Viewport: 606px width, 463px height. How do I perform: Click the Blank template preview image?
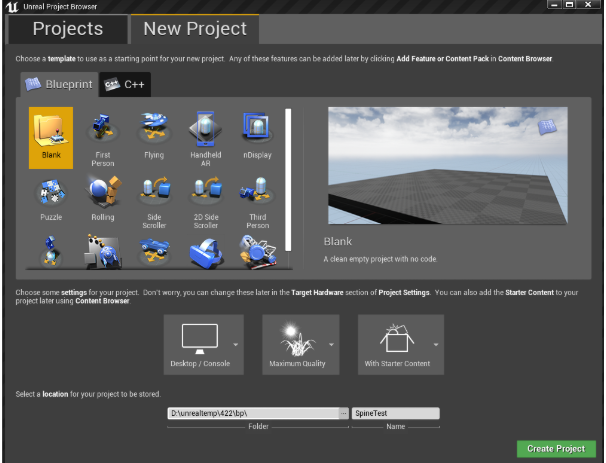coord(448,165)
